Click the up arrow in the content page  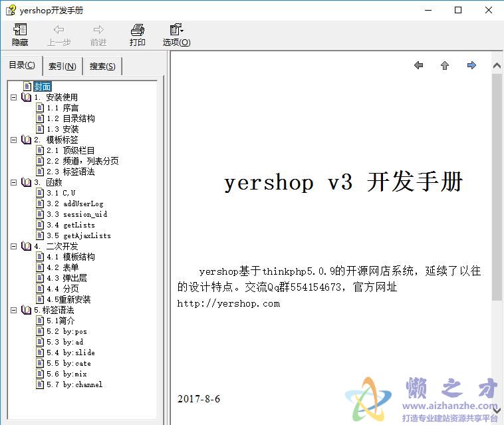[x=445, y=65]
